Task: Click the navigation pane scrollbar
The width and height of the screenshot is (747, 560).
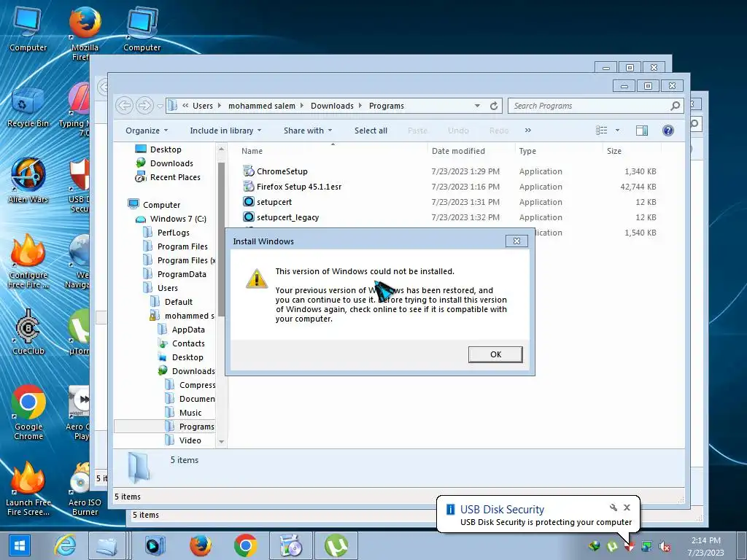Action: point(221,238)
